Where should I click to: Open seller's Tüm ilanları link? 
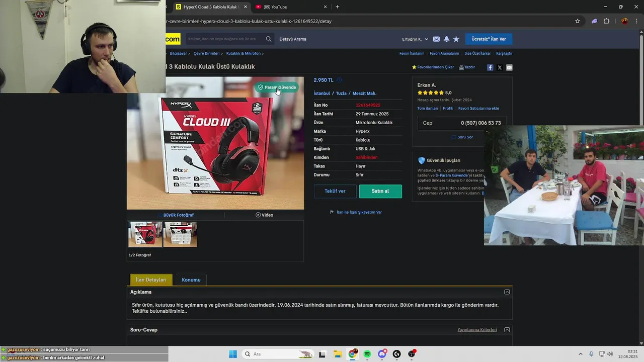coord(428,108)
